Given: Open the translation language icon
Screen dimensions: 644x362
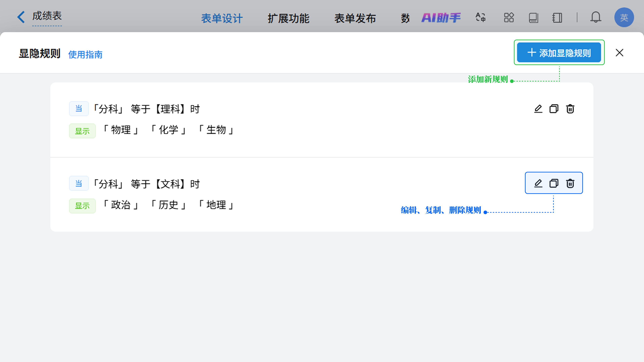Looking at the screenshot, I should 480,17.
